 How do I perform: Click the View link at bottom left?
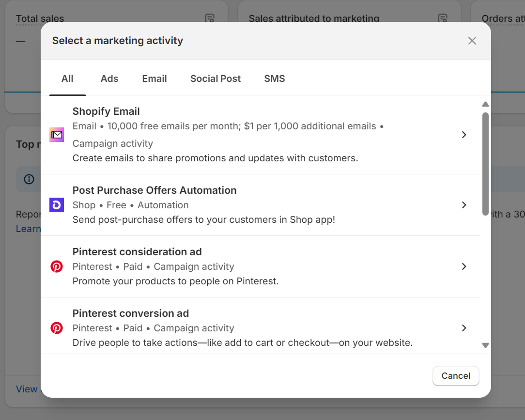pyautogui.click(x=27, y=389)
